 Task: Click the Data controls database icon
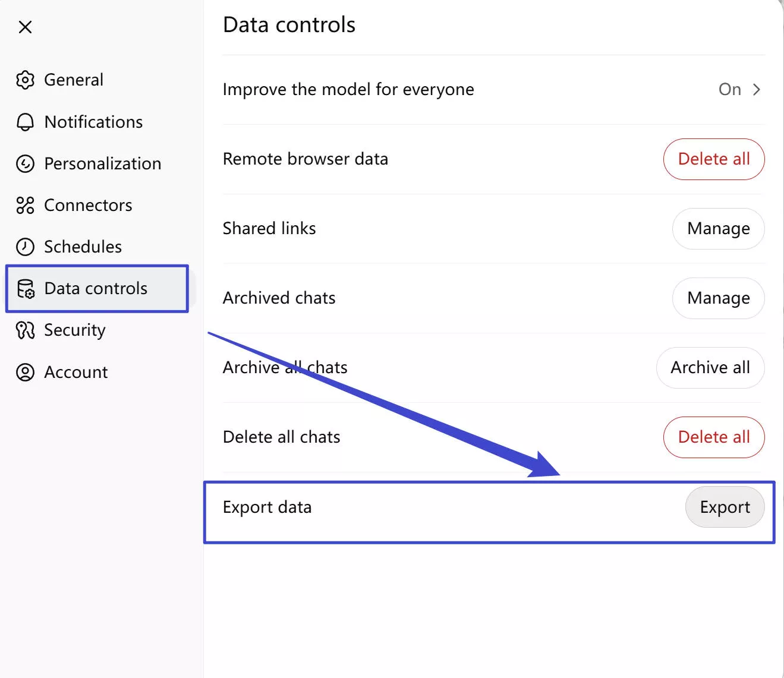(x=26, y=289)
